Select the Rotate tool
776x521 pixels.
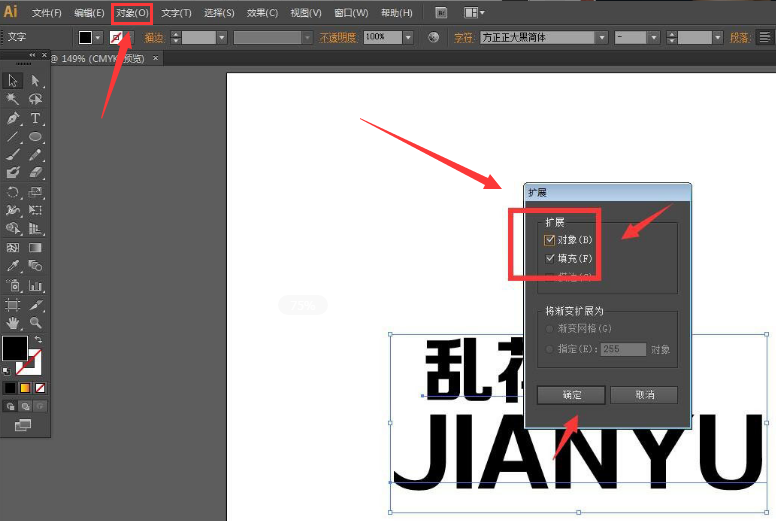(x=13, y=192)
